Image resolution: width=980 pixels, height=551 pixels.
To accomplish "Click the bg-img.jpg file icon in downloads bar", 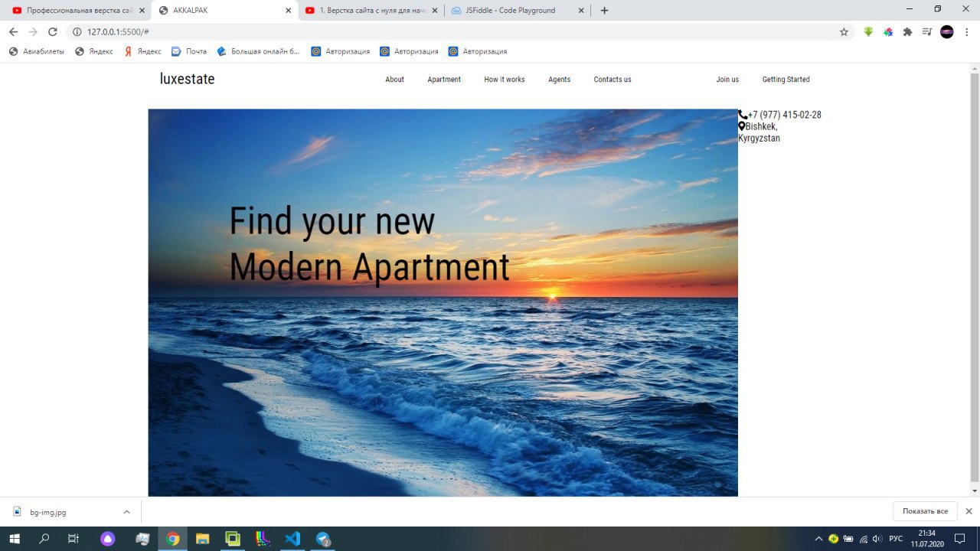I will click(x=17, y=512).
